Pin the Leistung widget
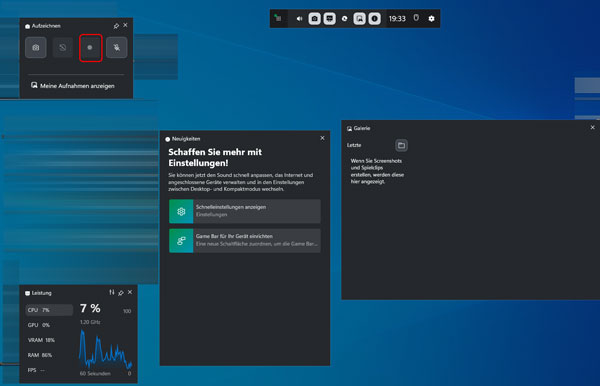600x386 pixels. click(x=121, y=293)
